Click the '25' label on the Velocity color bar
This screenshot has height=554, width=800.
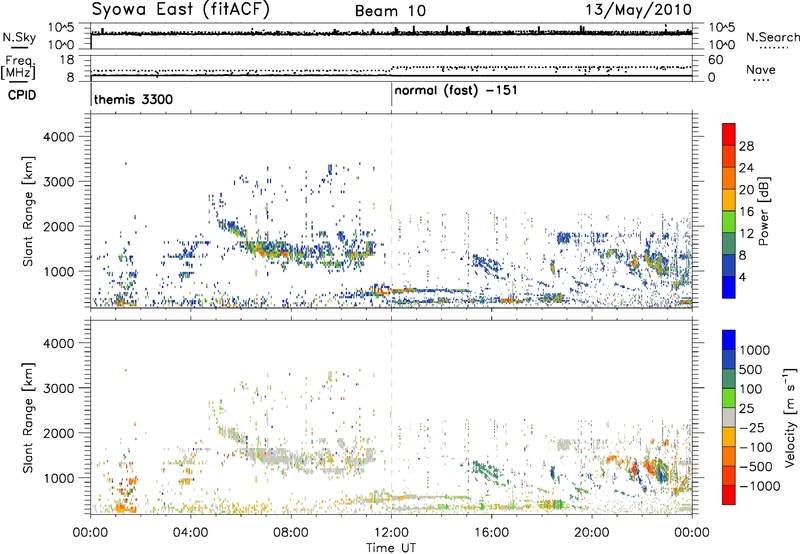pos(746,408)
